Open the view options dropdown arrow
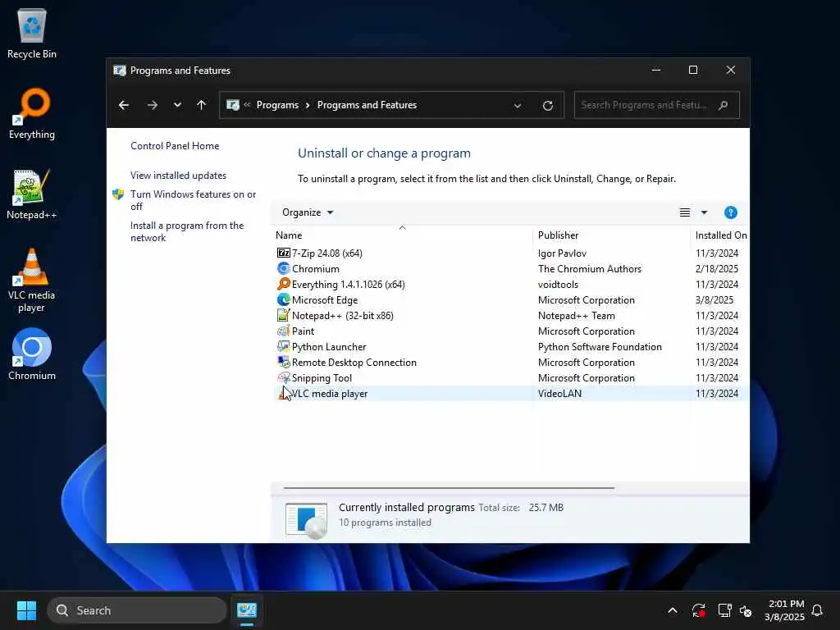Image resolution: width=840 pixels, height=630 pixels. 704,212
